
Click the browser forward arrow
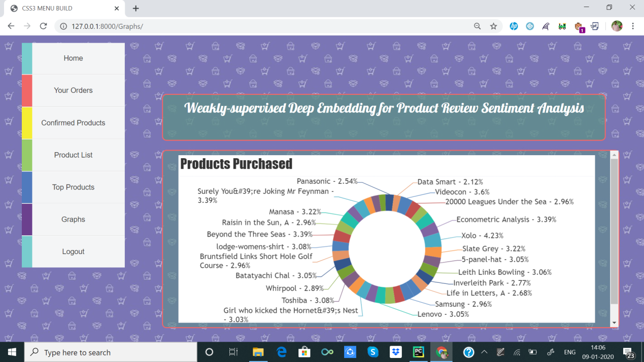tap(27, 26)
